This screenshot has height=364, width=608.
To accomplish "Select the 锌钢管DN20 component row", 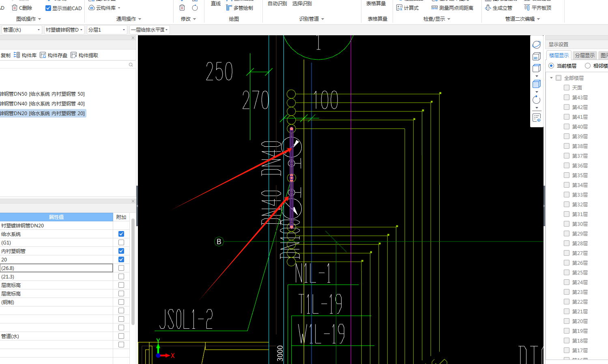I will [x=42, y=113].
